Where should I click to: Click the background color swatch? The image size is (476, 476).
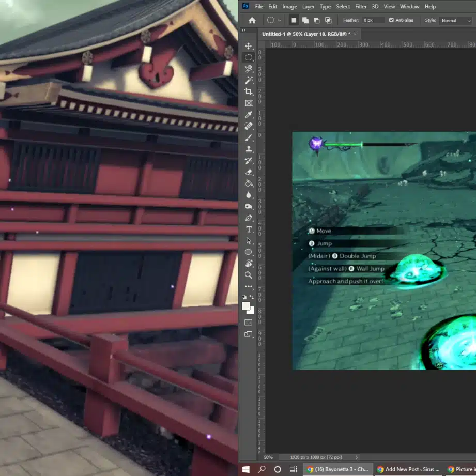coord(252,312)
